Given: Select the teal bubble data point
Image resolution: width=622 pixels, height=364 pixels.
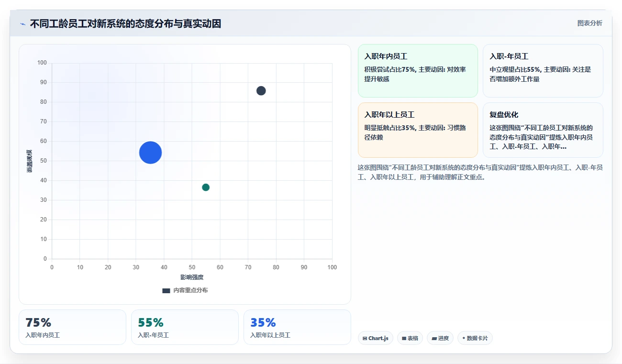Looking at the screenshot, I should [x=206, y=187].
